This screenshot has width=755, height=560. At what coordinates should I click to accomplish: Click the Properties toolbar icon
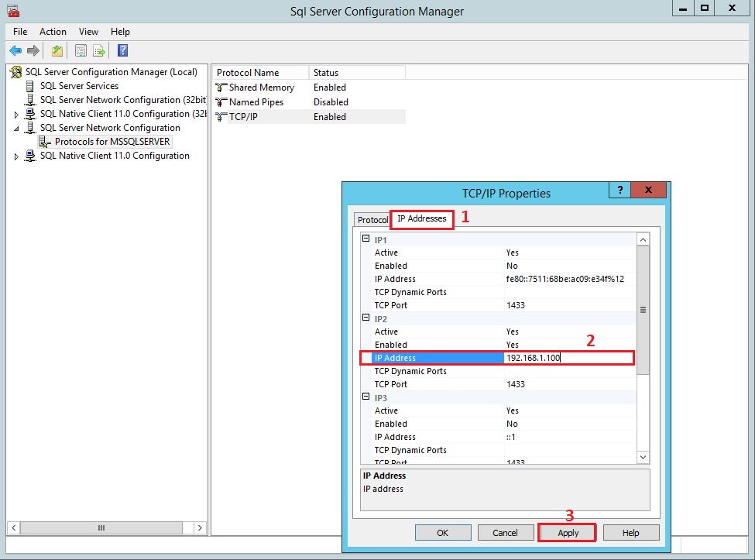[x=81, y=50]
